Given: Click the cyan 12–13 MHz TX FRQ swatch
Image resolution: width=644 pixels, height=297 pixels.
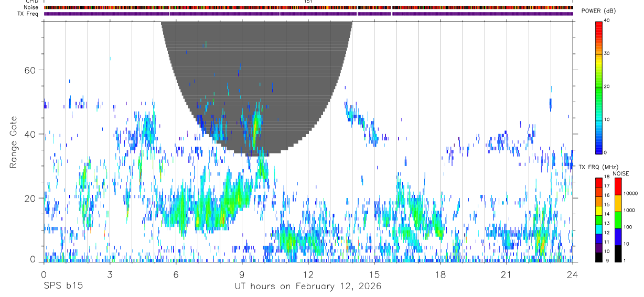Looking at the screenshot, I should [598, 229].
